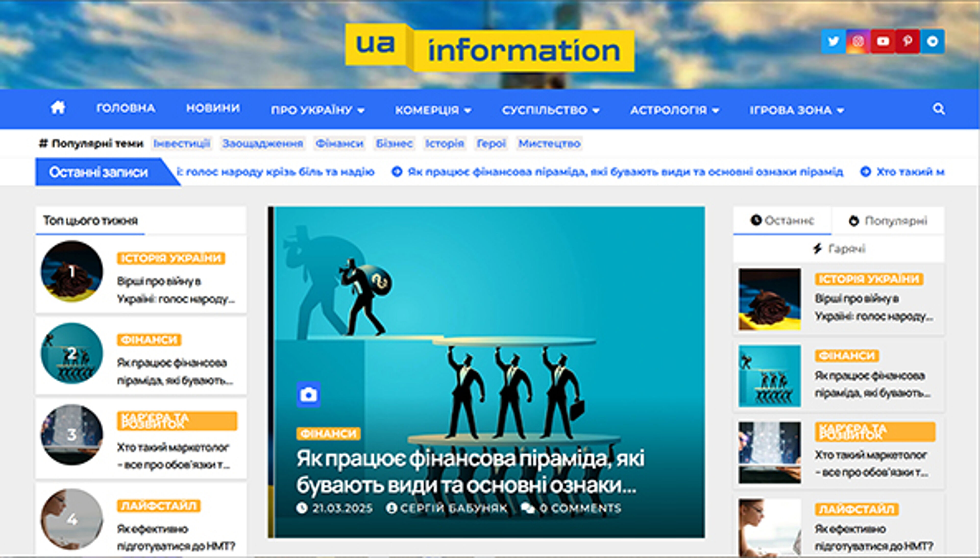Open the search magnifier icon
Screen dimensions: 980x558
click(x=939, y=109)
